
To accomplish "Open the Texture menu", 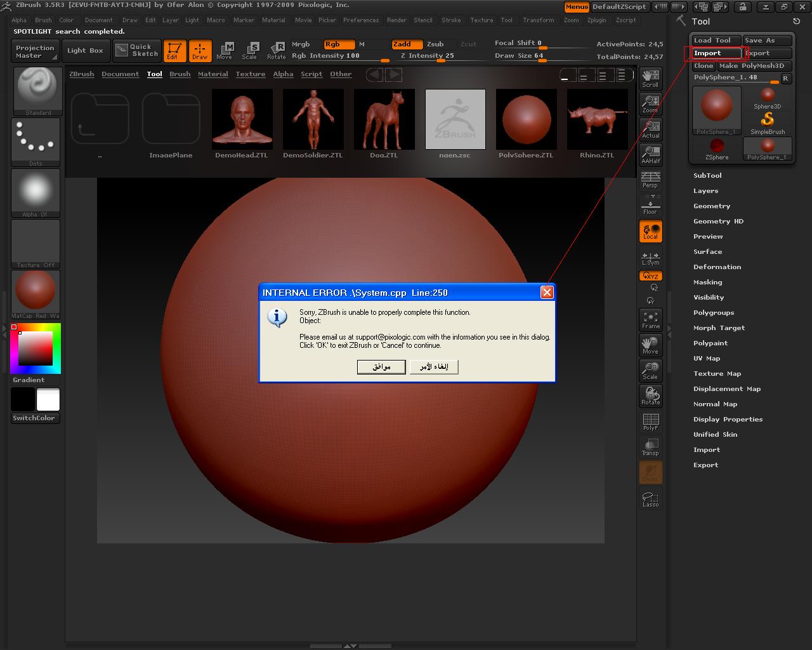I will tap(481, 20).
